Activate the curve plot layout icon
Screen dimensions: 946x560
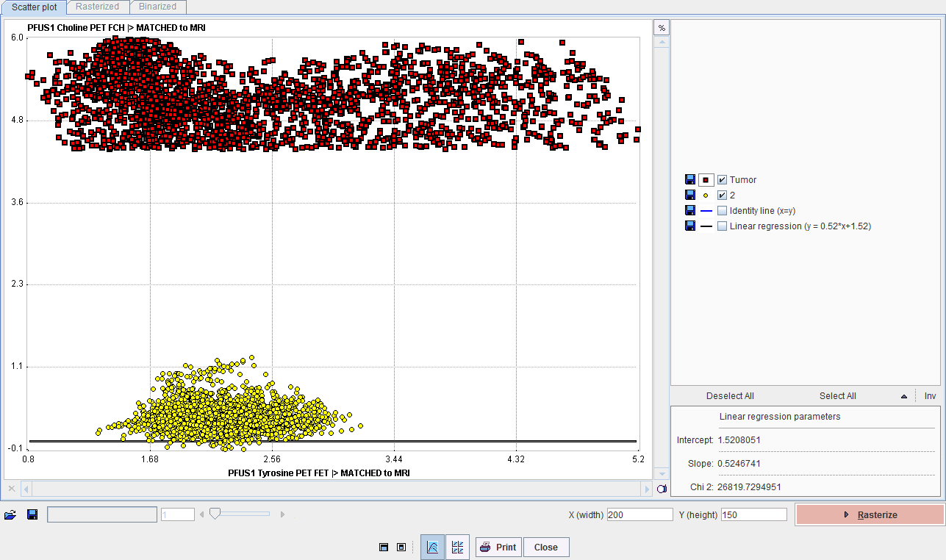(432, 547)
